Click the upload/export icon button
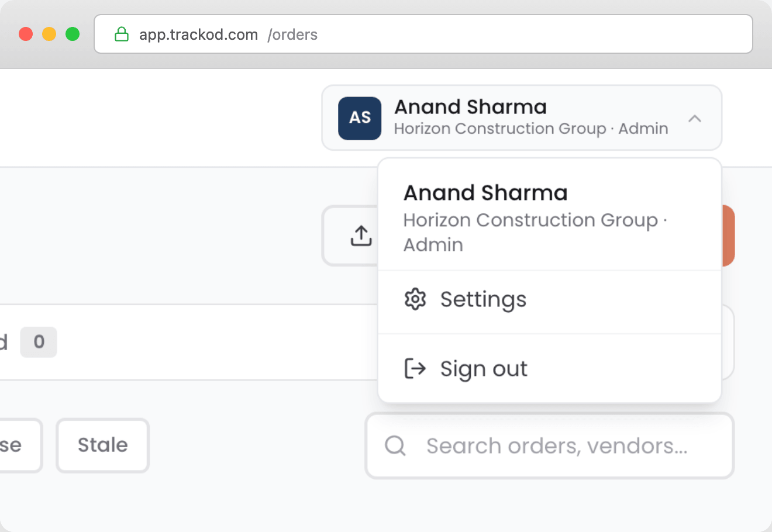Viewport: 772px width, 532px height. [x=361, y=236]
